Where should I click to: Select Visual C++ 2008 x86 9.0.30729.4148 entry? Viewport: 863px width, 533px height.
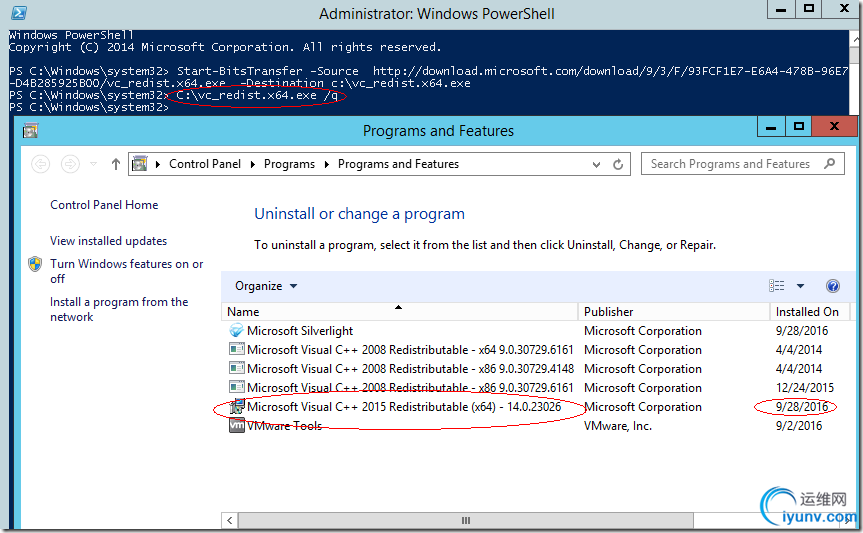410,369
